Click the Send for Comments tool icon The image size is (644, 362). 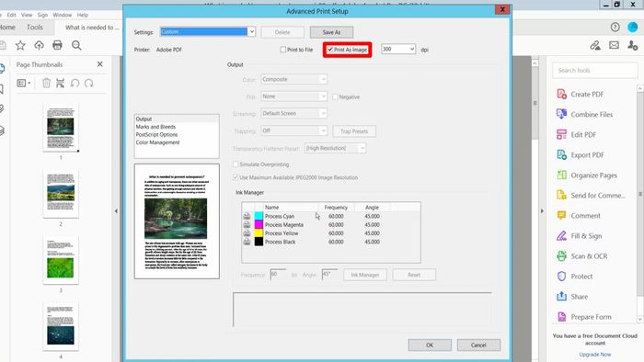(x=561, y=195)
